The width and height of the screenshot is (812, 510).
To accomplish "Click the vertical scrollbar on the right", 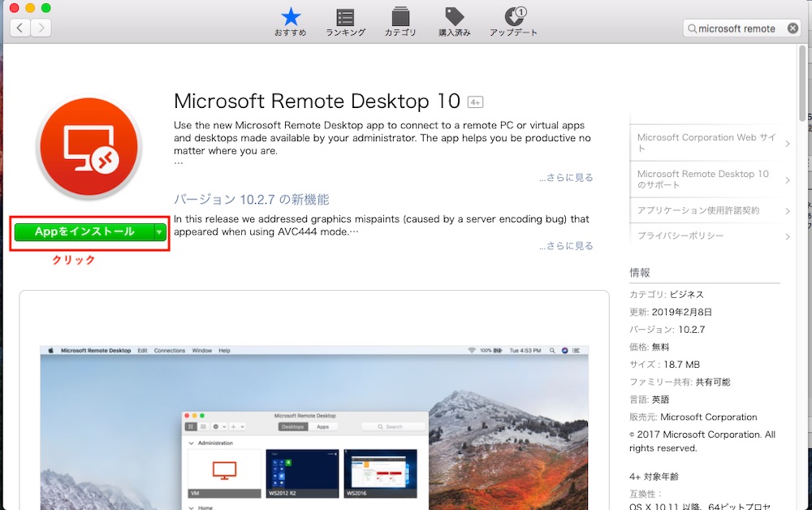I will (802, 84).
